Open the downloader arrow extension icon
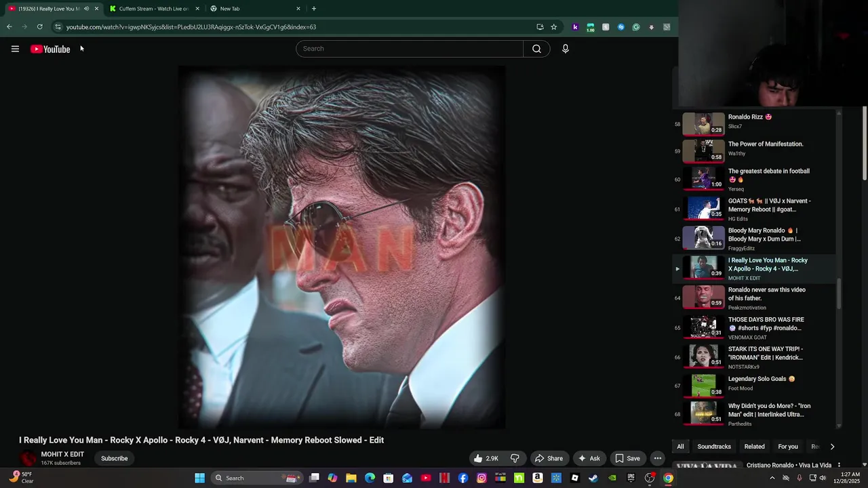Image resolution: width=868 pixels, height=488 pixels. pos(651,27)
